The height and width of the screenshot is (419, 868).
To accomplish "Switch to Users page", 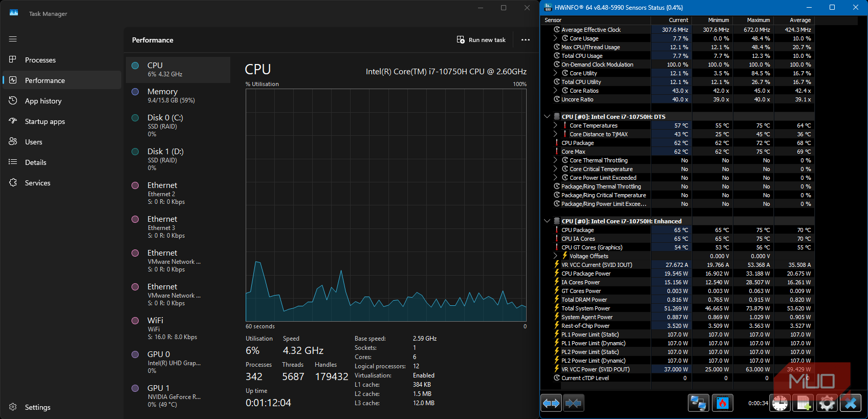I will (x=62, y=142).
